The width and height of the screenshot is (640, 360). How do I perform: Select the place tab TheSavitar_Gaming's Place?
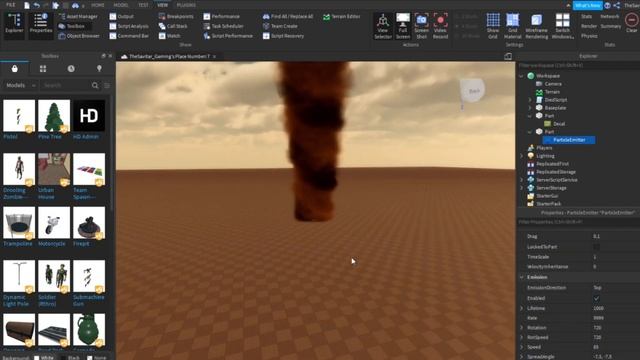point(169,56)
